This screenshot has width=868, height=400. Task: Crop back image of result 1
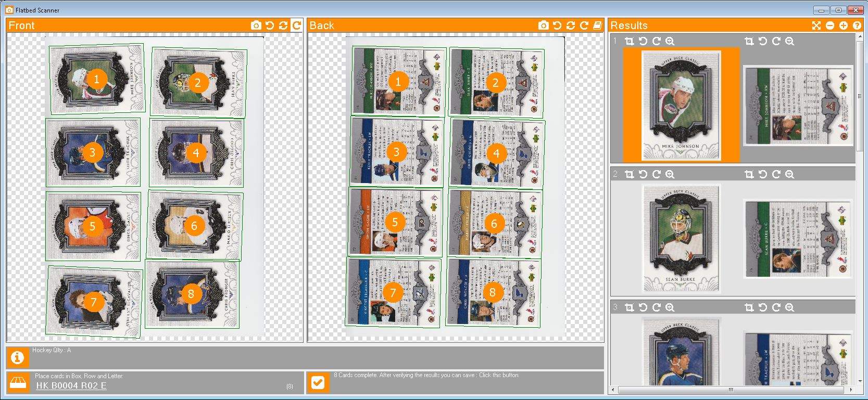[x=749, y=41]
